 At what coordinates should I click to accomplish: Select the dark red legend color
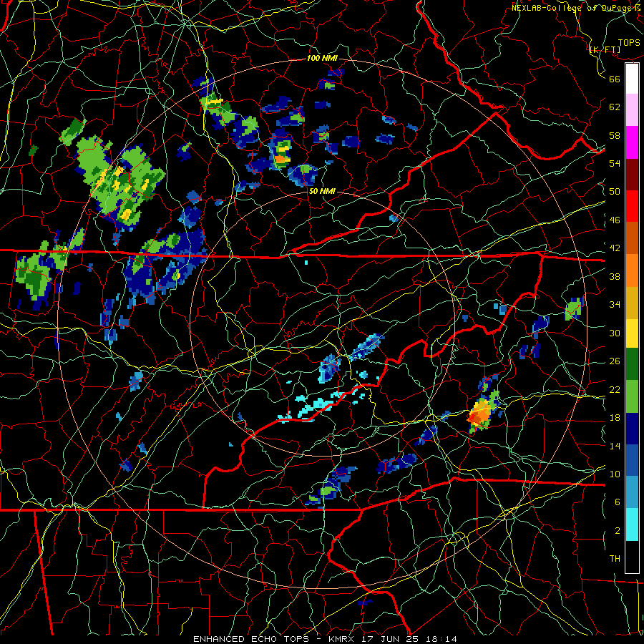tap(632, 174)
